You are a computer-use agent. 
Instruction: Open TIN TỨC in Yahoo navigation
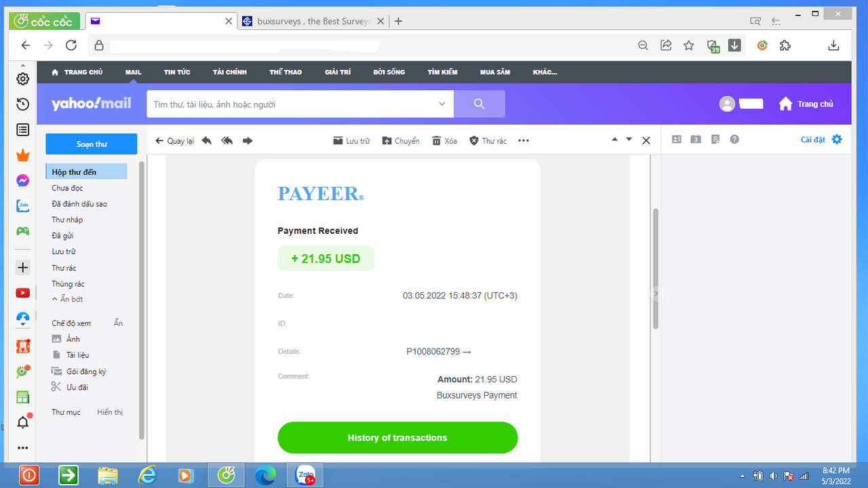(177, 72)
